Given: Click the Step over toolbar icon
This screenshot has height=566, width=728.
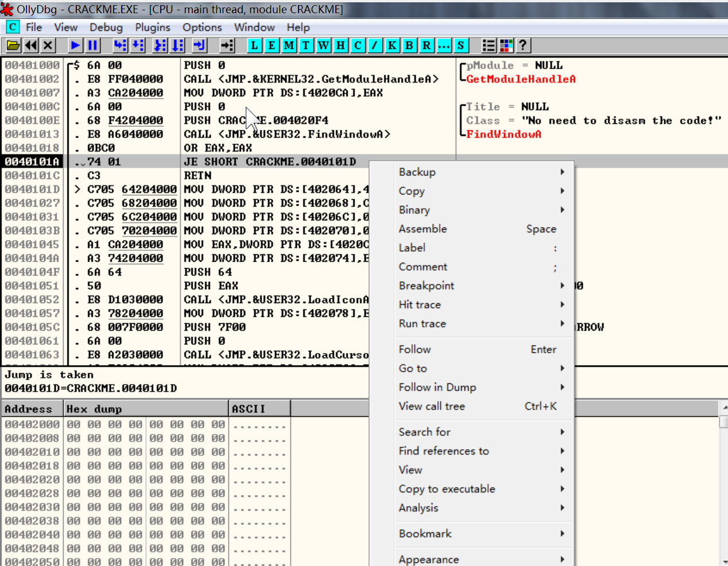Looking at the screenshot, I should click(x=138, y=45).
